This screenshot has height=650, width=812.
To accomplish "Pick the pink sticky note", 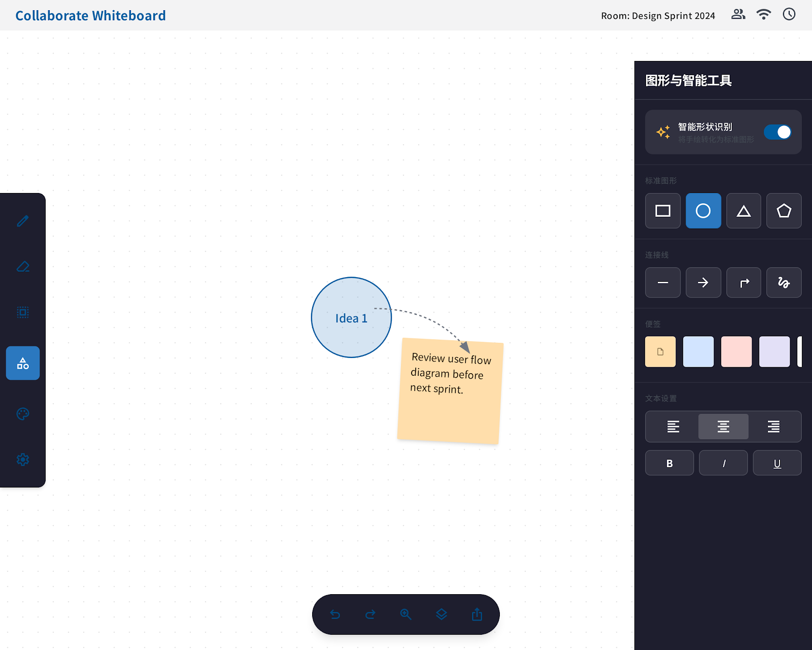I will 736,351.
